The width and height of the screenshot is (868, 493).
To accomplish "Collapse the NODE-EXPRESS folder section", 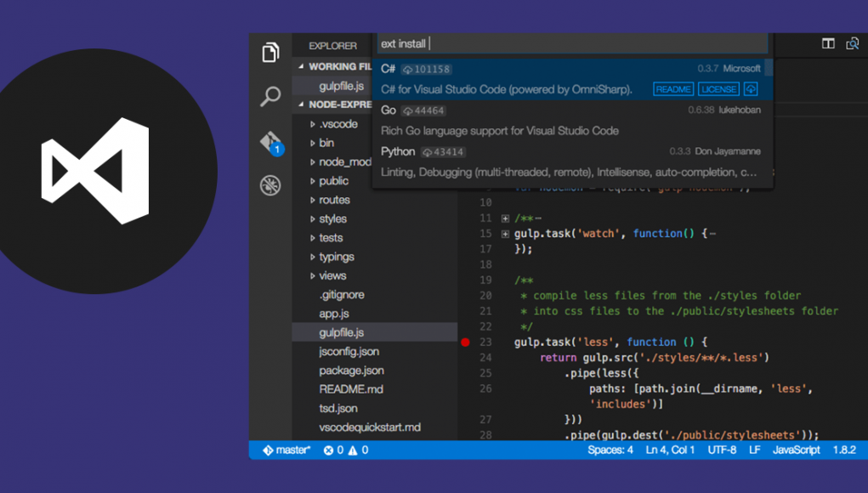I will pyautogui.click(x=301, y=105).
